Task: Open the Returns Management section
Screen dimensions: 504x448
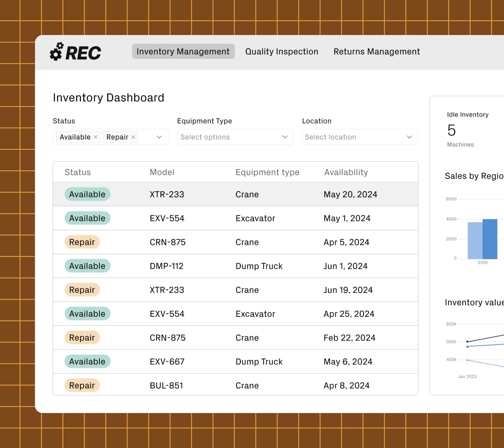Action: [x=376, y=51]
